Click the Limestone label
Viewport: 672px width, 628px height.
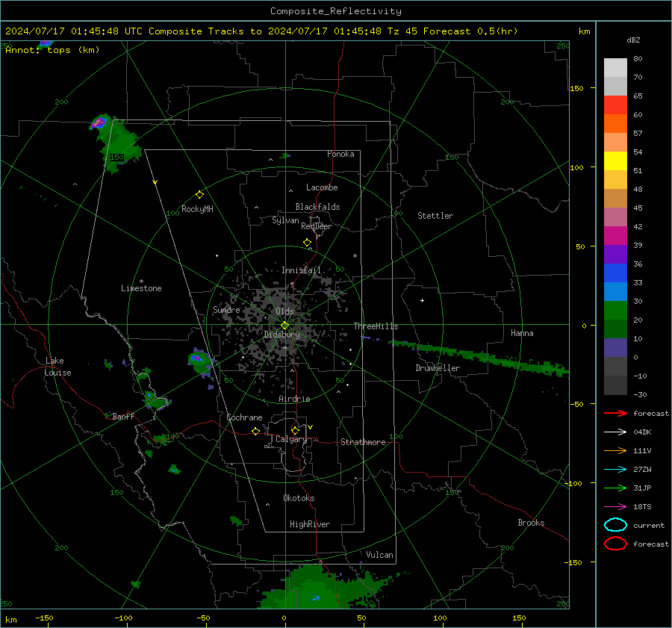[x=141, y=288]
